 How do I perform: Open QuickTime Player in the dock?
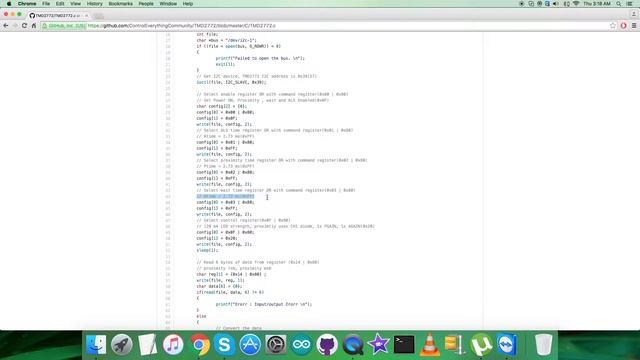[x=353, y=345]
